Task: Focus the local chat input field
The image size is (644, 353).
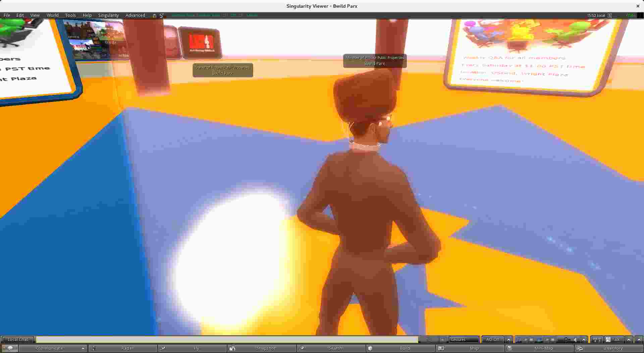Action: tap(227, 340)
